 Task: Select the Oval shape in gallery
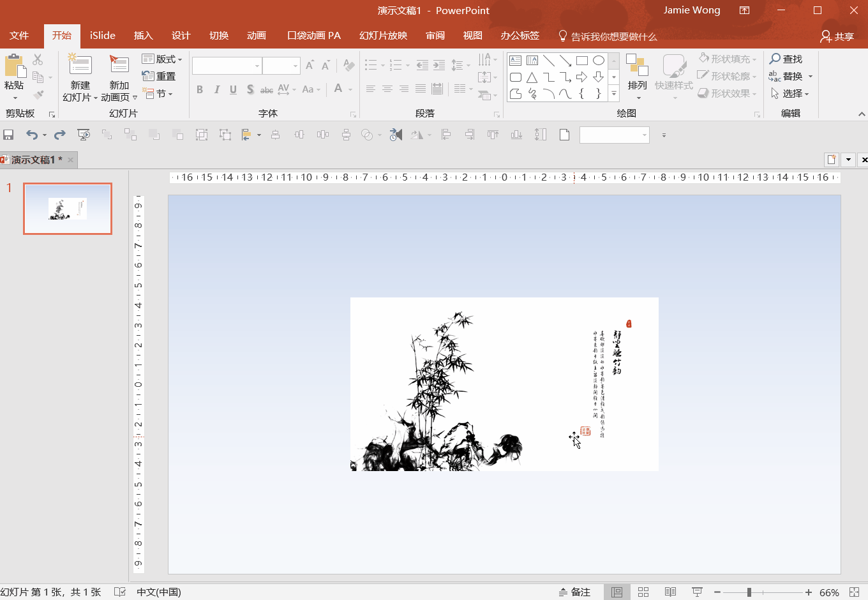[x=598, y=61]
